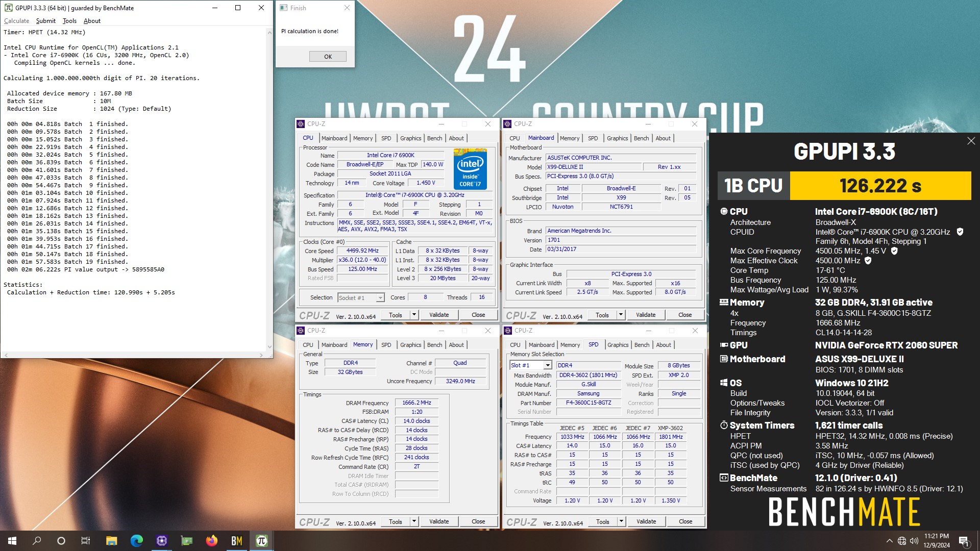
Task: Open Cortana circle icon on taskbar
Action: pyautogui.click(x=61, y=541)
